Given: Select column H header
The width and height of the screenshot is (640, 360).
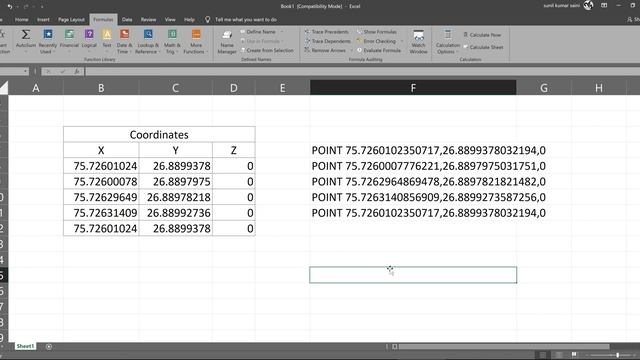Looking at the screenshot, I should [x=599, y=88].
